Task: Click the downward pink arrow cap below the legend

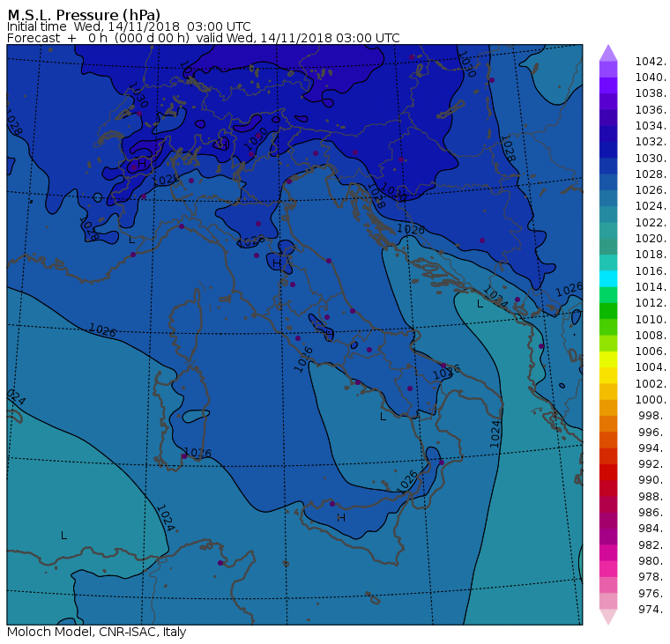Action: 608,617
